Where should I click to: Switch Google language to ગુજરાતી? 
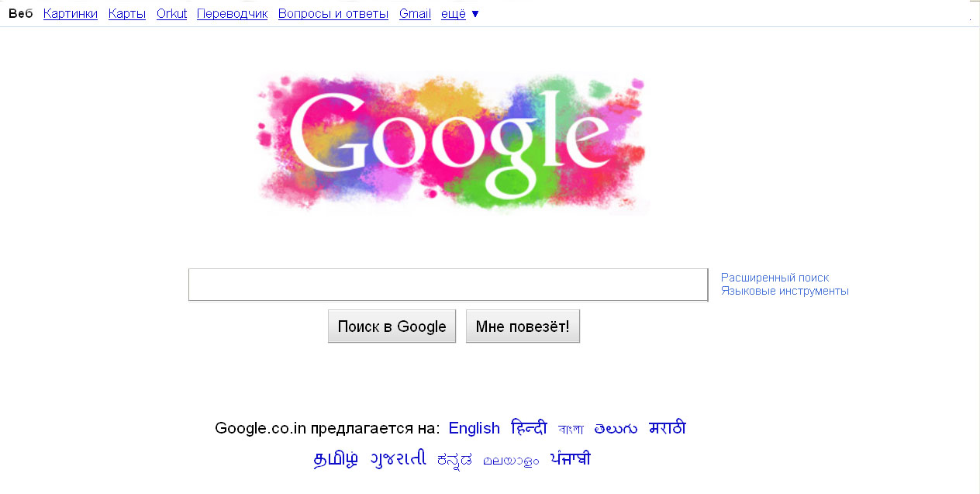point(398,458)
